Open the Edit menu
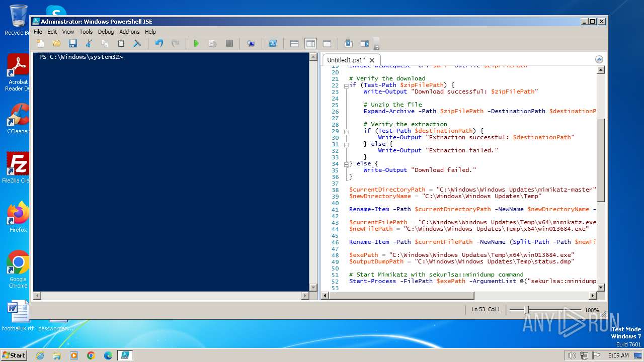The width and height of the screenshot is (644, 362). point(52,32)
